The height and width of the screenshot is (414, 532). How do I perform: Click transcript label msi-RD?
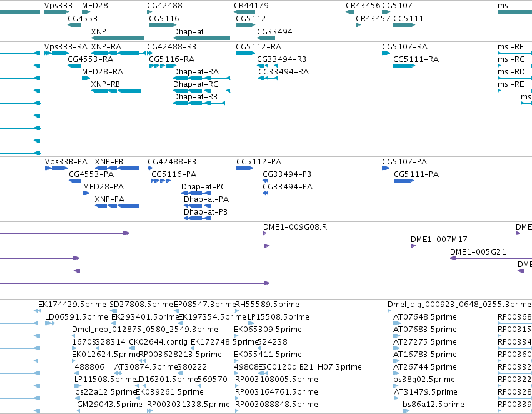[x=511, y=71]
